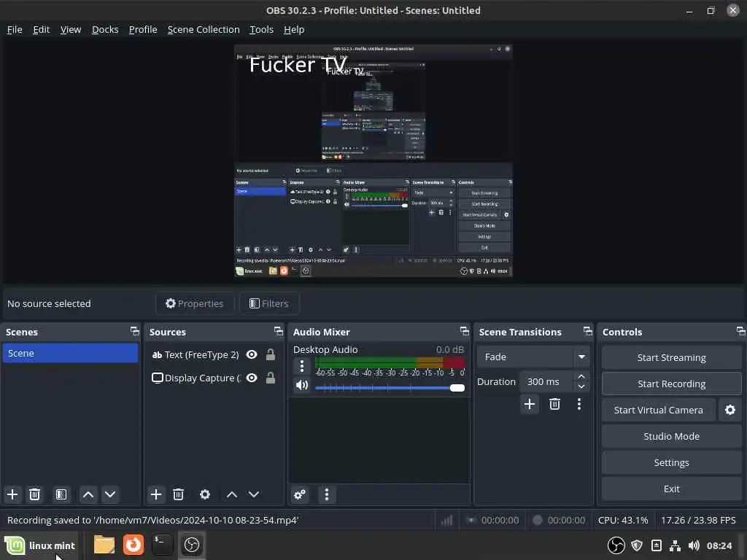Open the Fade transition dropdown

(x=533, y=357)
